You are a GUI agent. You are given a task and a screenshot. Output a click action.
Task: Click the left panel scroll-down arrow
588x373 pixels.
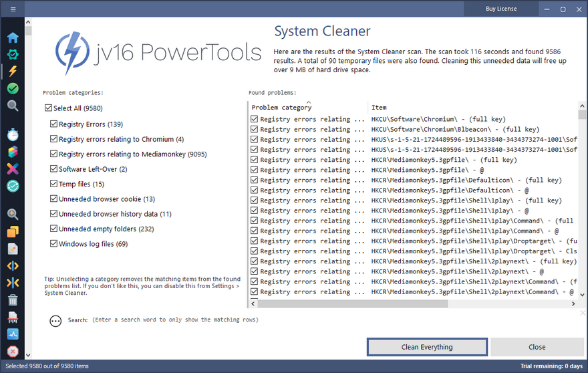click(x=28, y=355)
